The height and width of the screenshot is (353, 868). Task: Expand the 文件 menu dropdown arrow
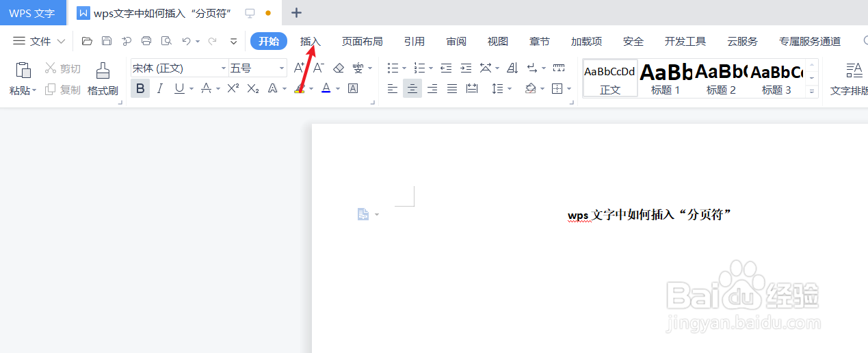point(61,41)
